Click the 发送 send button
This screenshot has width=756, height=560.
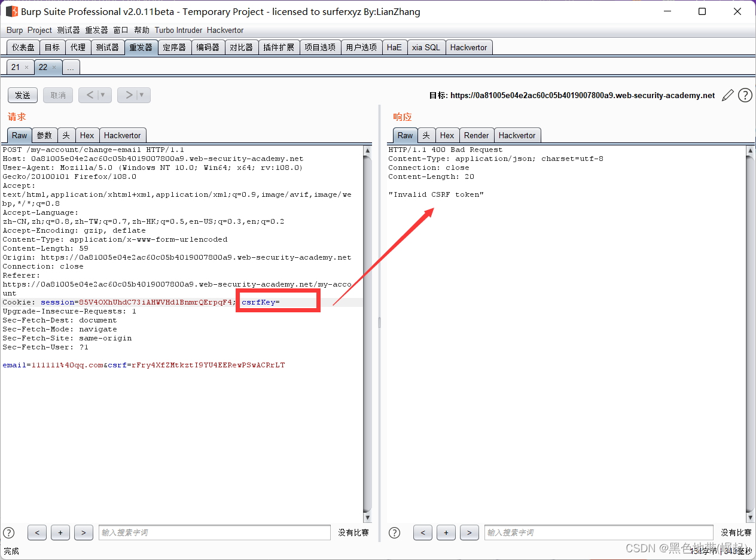click(23, 95)
